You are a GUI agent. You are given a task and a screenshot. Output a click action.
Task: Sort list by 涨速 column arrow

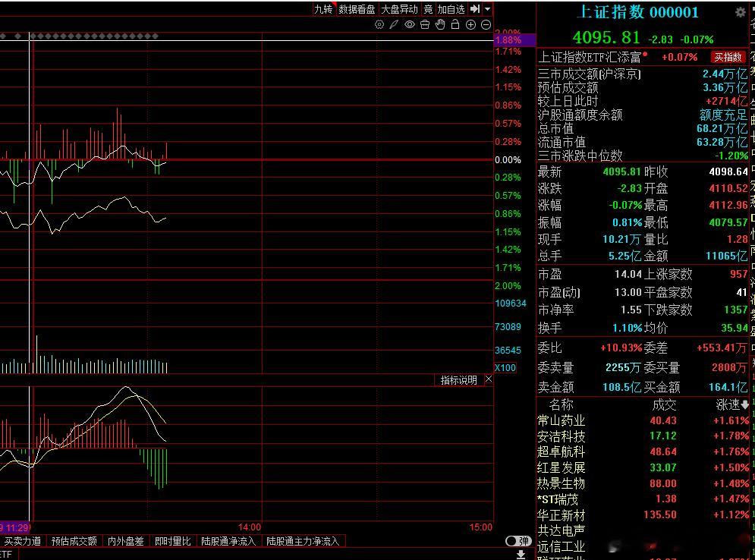click(x=745, y=405)
